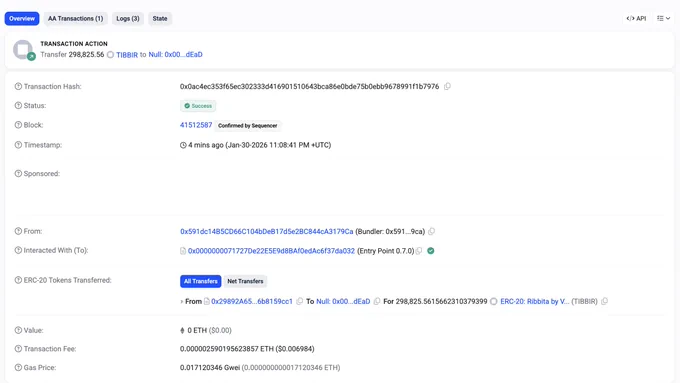
Task: Click Gas Price help icon
Action: tap(18, 367)
